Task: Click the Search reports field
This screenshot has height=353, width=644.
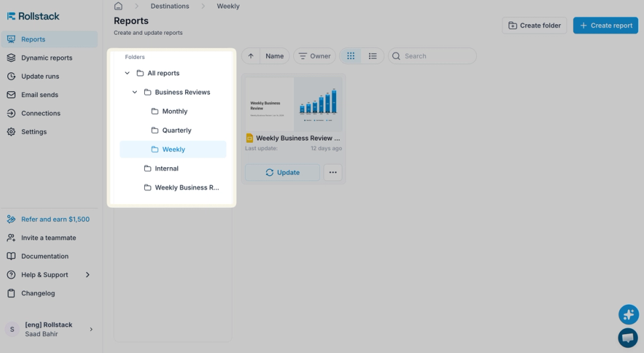Action: tap(432, 56)
